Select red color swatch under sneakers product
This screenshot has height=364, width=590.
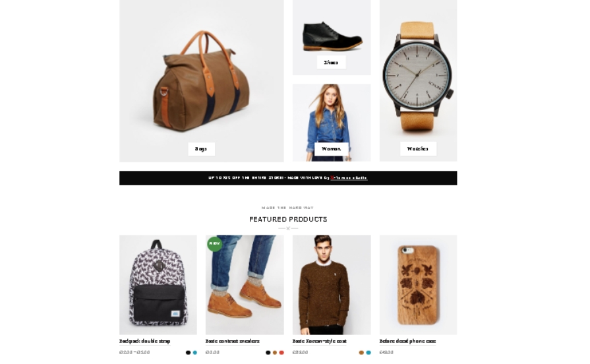(281, 353)
